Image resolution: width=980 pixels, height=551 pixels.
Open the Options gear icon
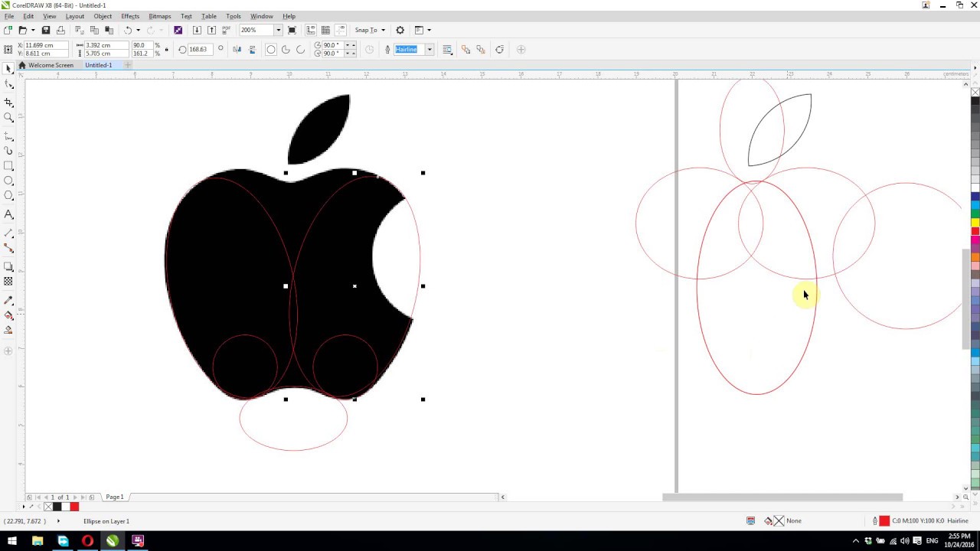(400, 30)
